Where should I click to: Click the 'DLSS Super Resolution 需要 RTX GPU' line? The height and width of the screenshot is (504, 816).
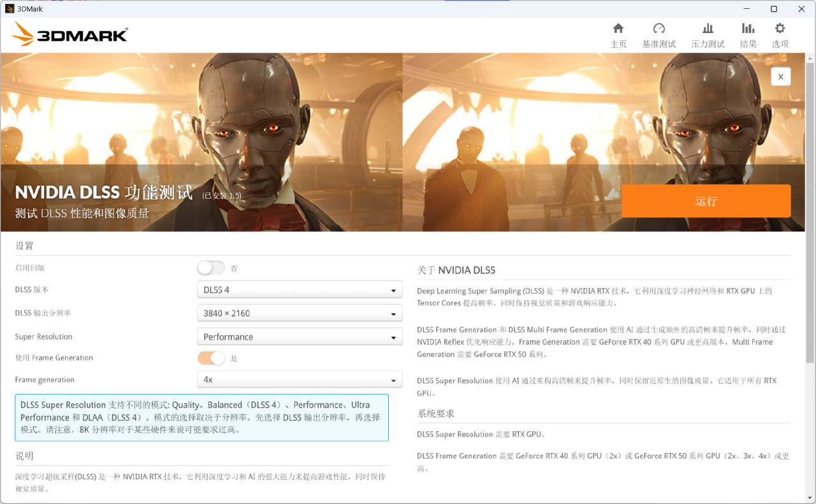pyautogui.click(x=481, y=435)
